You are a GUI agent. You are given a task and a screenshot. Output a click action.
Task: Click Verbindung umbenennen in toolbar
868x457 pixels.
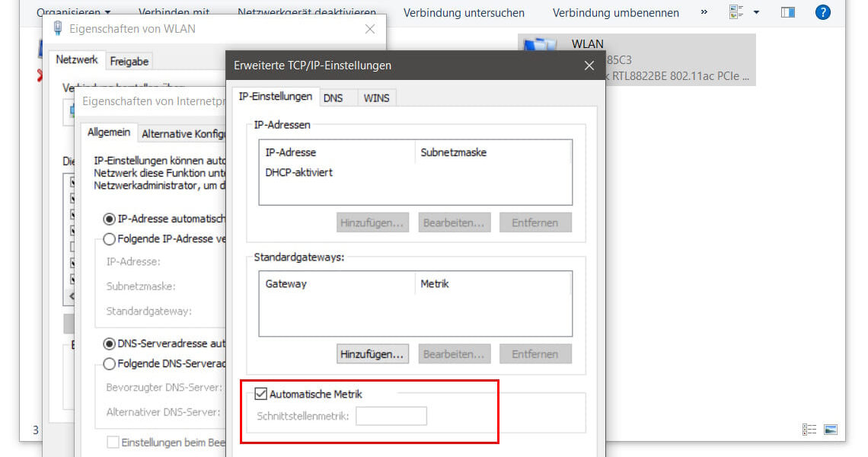615,13
